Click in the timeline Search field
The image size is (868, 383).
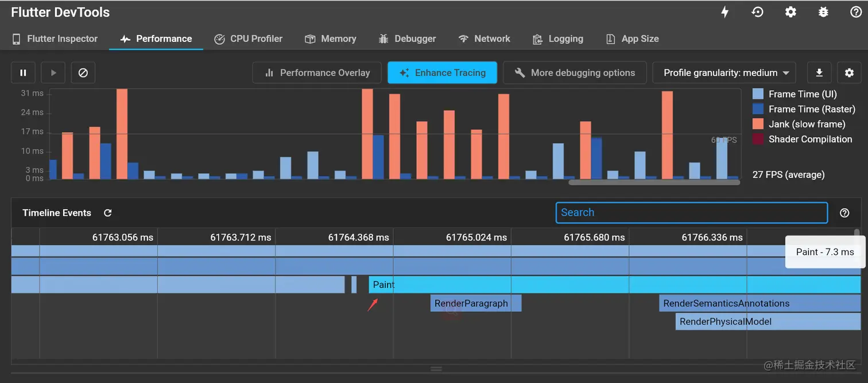pyautogui.click(x=691, y=212)
